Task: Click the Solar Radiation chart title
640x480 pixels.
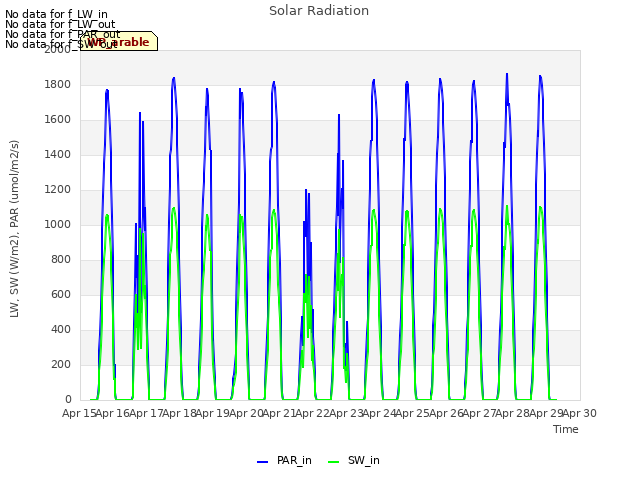Action: tap(319, 11)
